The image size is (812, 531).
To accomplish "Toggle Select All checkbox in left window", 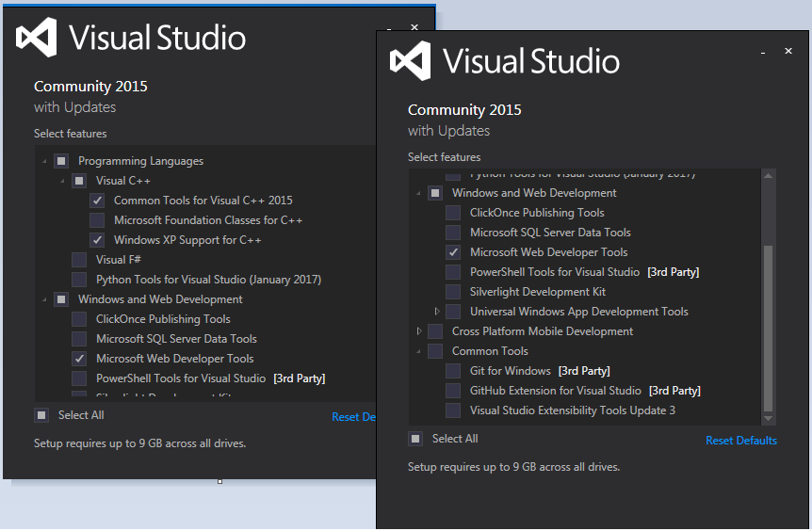I will (41, 415).
